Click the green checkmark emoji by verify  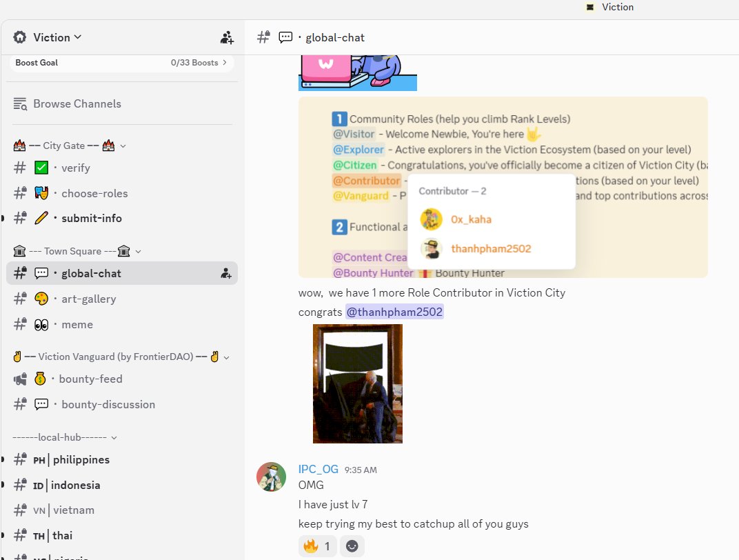(x=41, y=168)
